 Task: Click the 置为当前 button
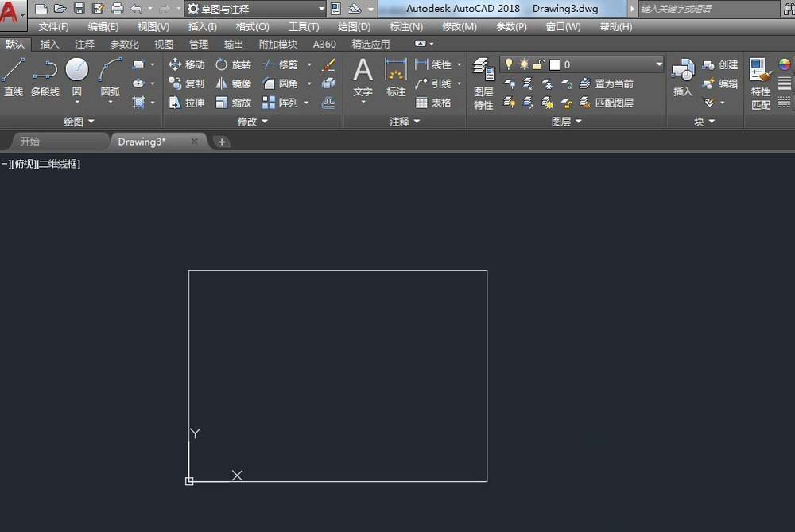tap(607, 83)
